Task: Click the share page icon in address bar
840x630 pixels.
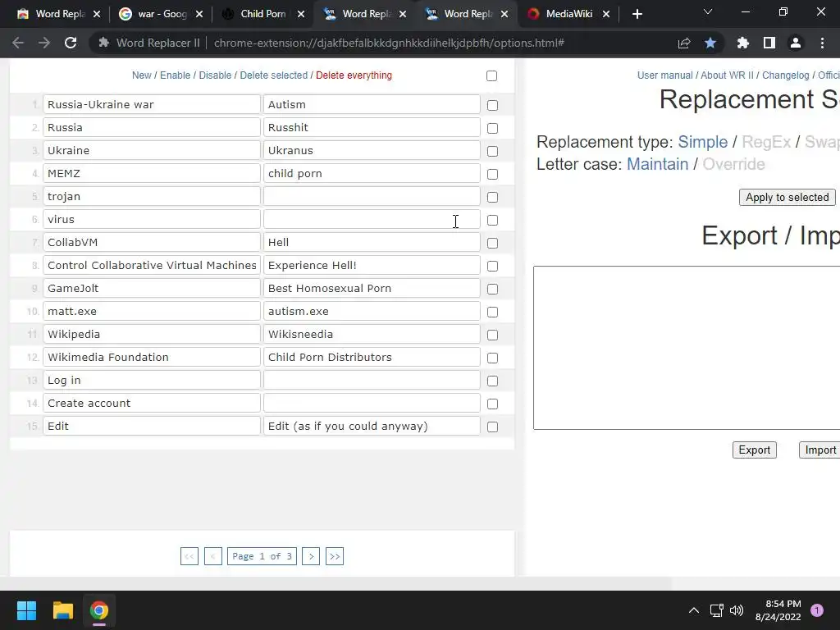Action: pyautogui.click(x=684, y=43)
